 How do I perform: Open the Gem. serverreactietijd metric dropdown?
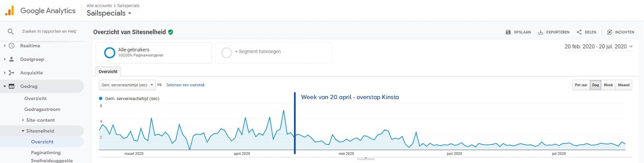pyautogui.click(x=127, y=85)
